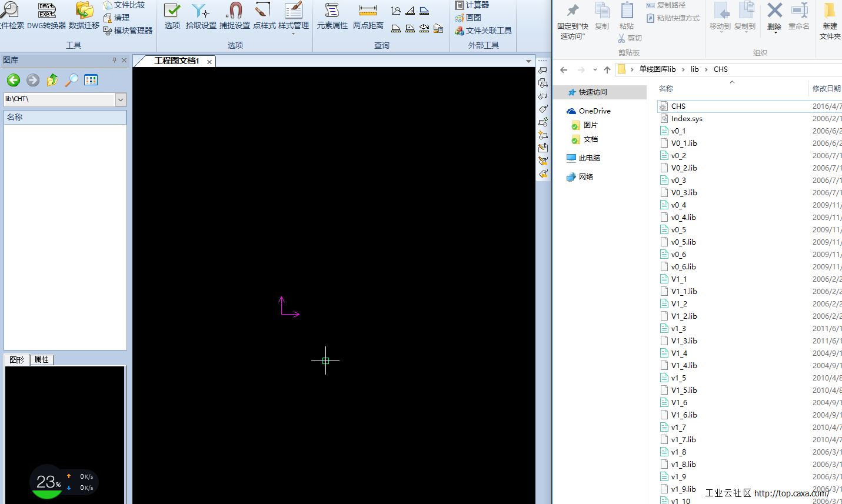
Task: Expand the 删除 delete options arrow
Action: (x=775, y=33)
